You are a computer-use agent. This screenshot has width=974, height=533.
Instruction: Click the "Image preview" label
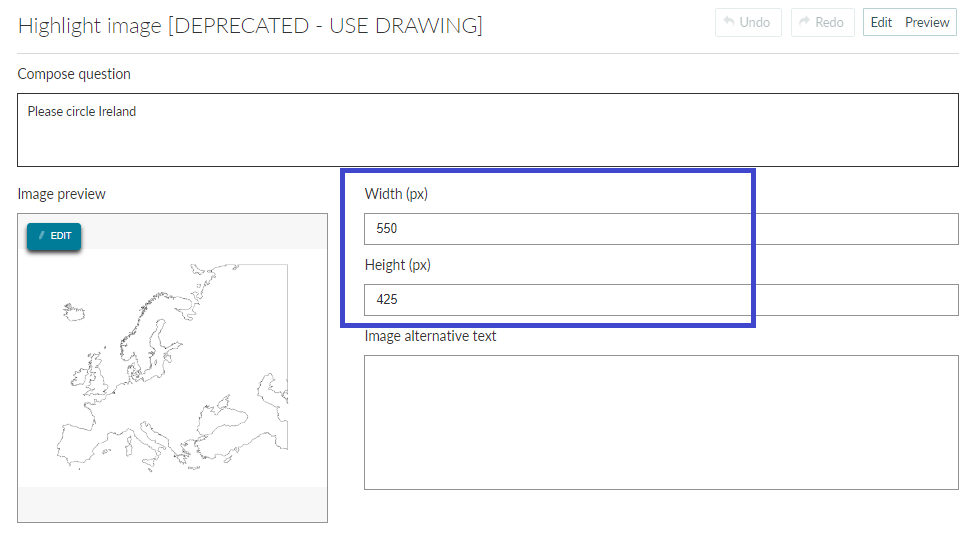[x=61, y=194]
